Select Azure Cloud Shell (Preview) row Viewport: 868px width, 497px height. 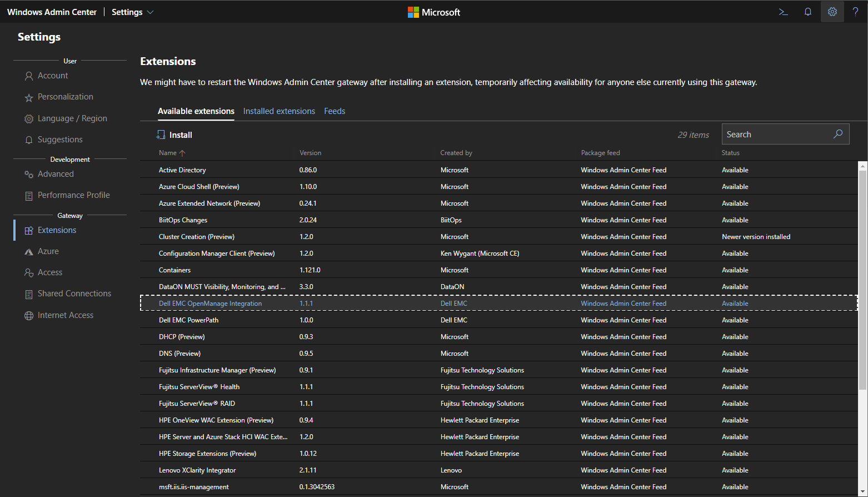[x=499, y=186]
